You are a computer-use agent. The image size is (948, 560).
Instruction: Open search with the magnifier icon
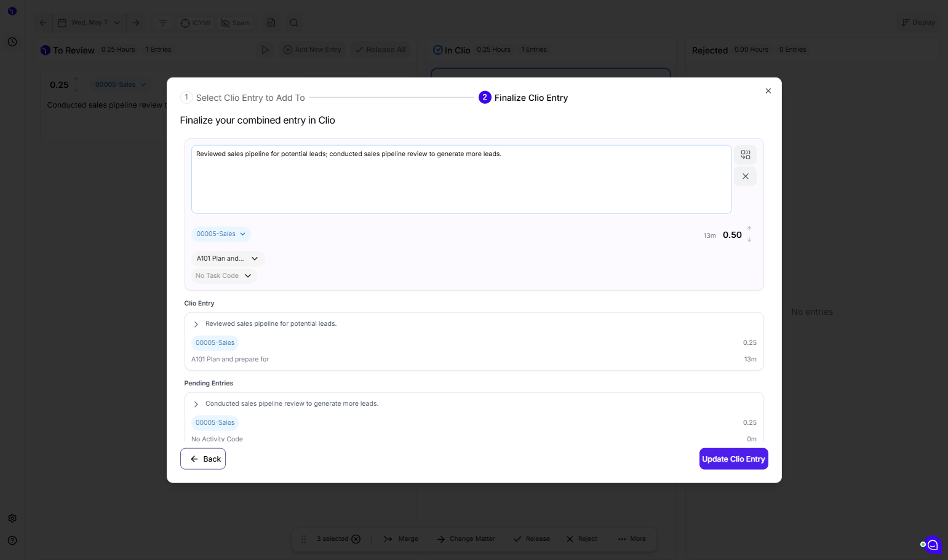tap(294, 23)
